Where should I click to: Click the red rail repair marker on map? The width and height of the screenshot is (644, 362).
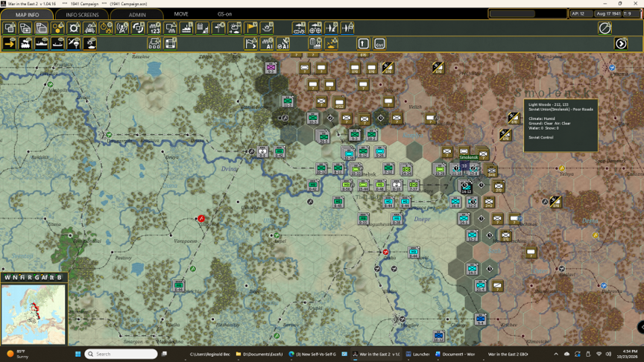pyautogui.click(x=201, y=219)
